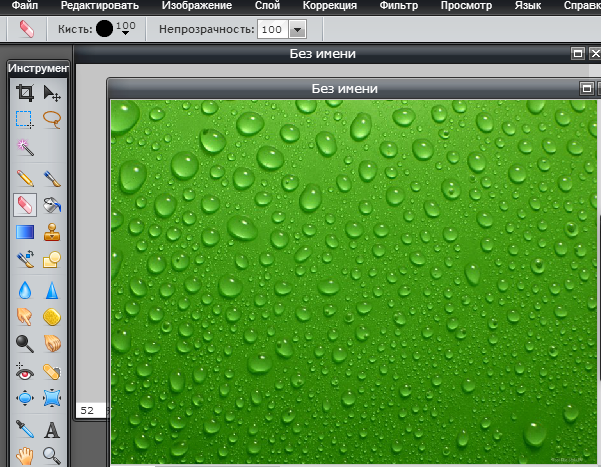This screenshot has width=601, height=467.
Task: Choose the Lasso tool
Action: coord(52,119)
